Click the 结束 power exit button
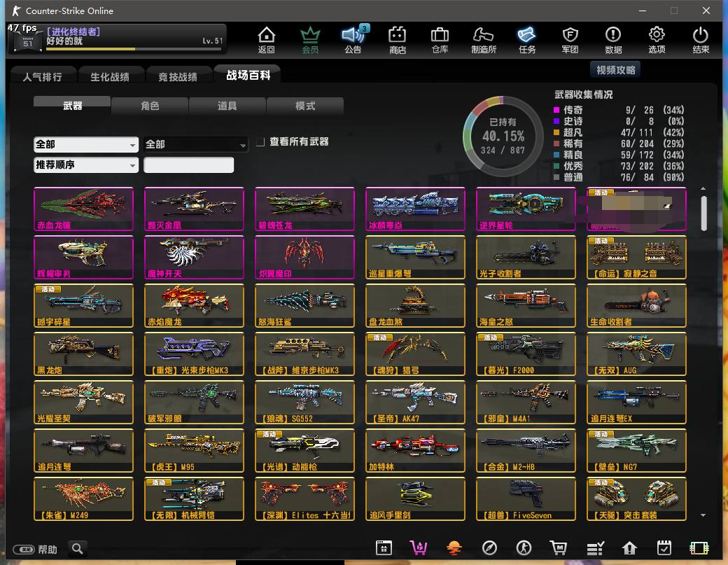 pos(701,39)
